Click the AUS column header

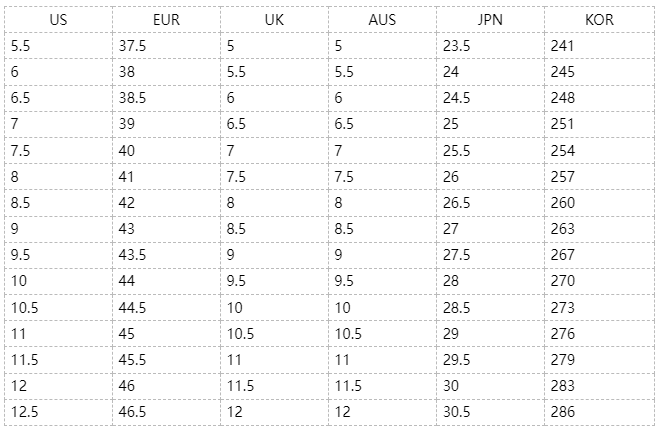(382, 20)
